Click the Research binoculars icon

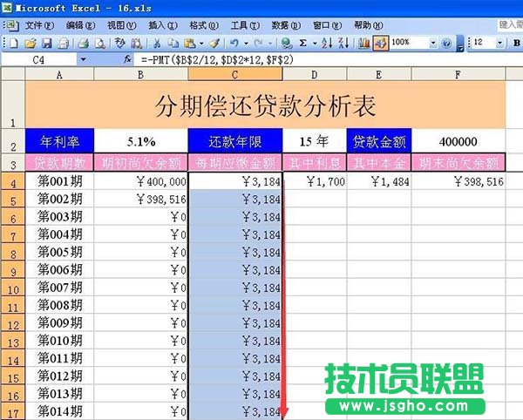(136, 43)
